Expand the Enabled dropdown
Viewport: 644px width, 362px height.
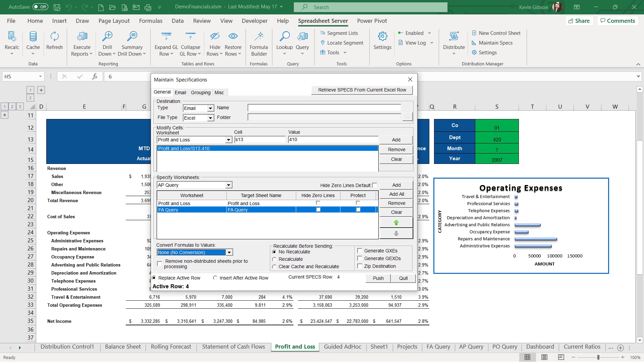click(429, 33)
